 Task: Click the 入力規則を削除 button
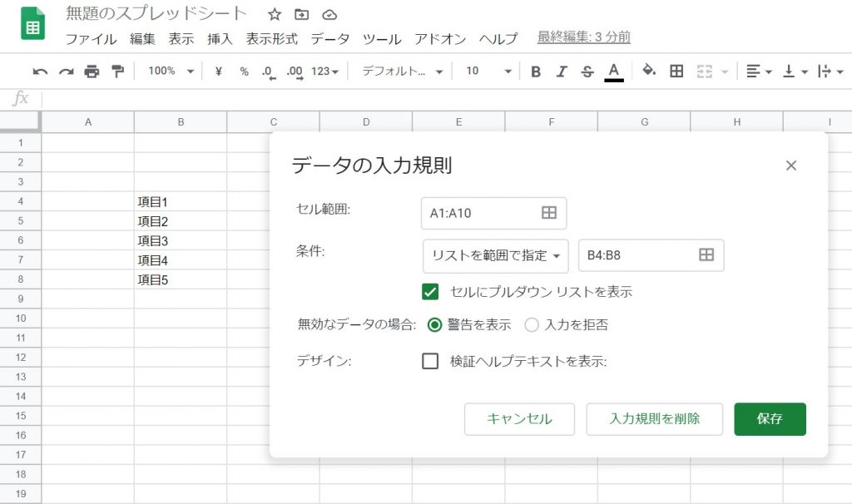(654, 418)
